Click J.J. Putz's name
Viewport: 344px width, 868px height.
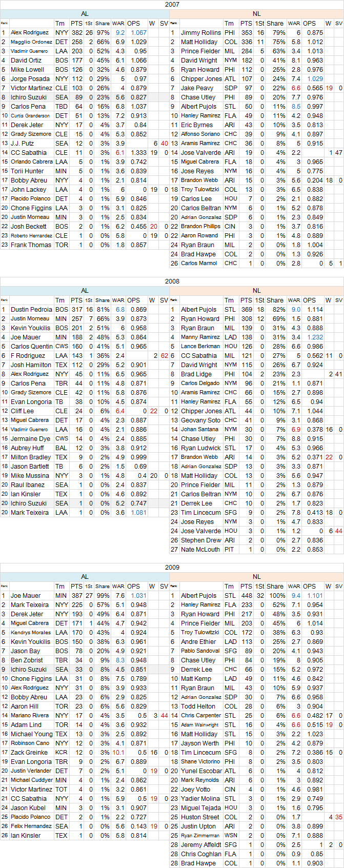[22, 144]
